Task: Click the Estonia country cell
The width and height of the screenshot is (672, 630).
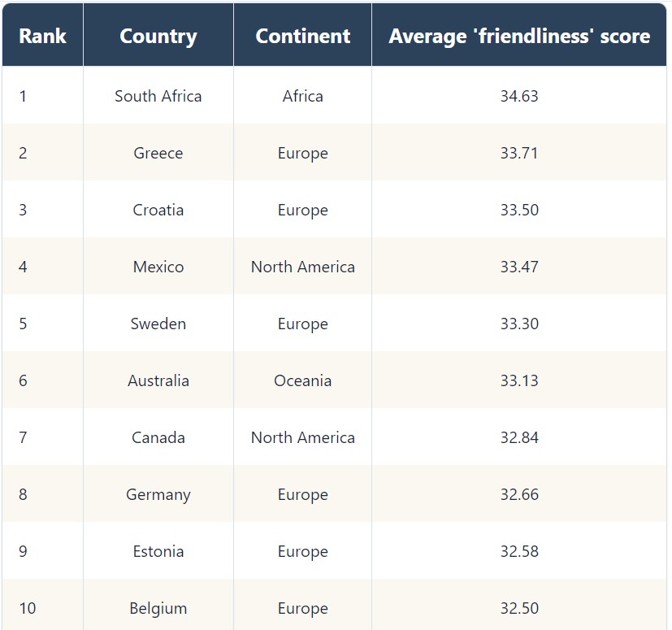Action: [158, 551]
